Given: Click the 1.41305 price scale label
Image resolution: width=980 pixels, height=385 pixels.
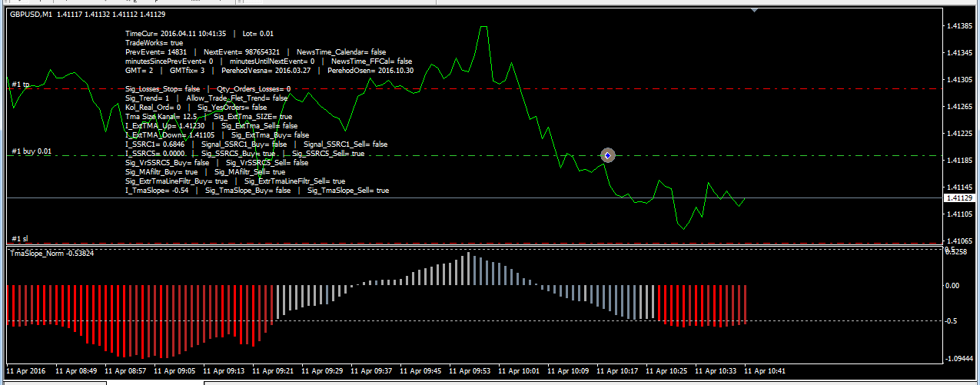Looking at the screenshot, I should pyautogui.click(x=958, y=79).
